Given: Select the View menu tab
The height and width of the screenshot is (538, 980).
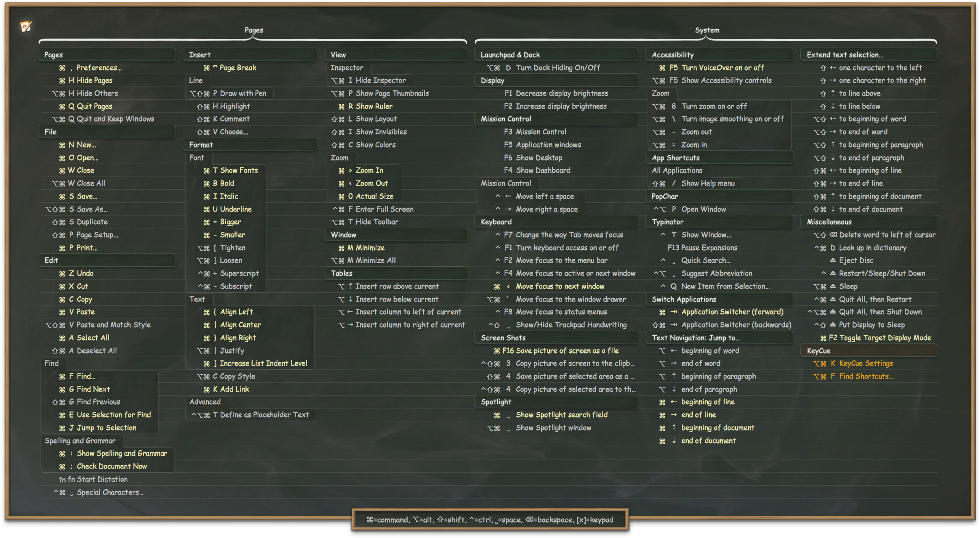Looking at the screenshot, I should tap(338, 54).
